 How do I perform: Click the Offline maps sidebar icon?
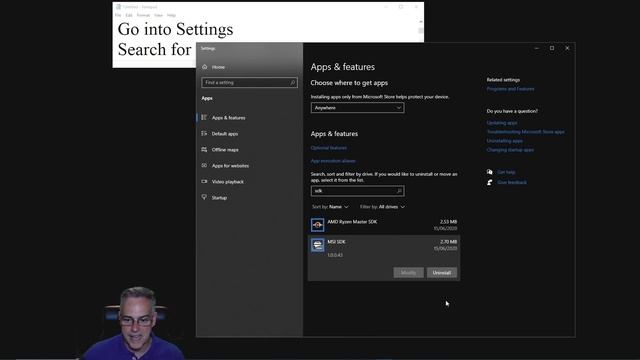pos(204,149)
